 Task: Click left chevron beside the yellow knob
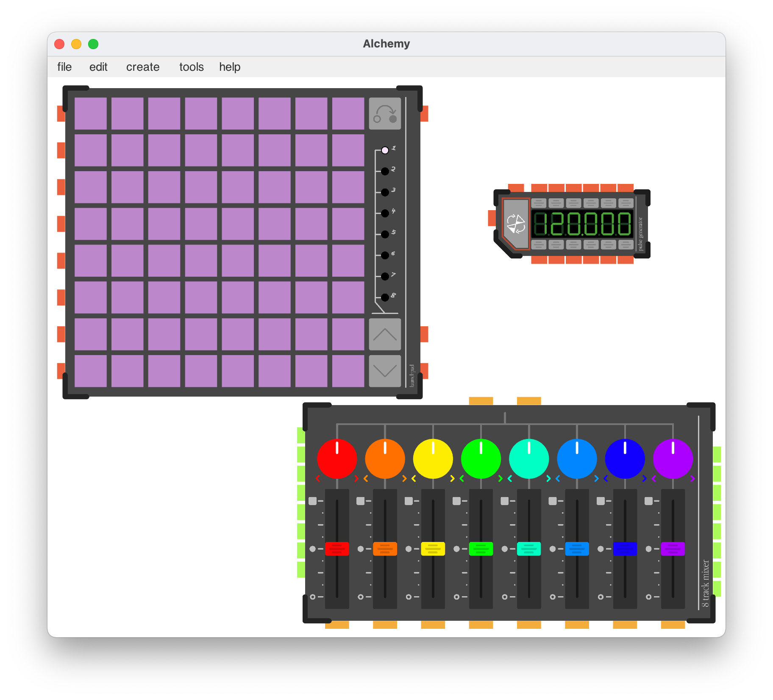[x=414, y=478]
